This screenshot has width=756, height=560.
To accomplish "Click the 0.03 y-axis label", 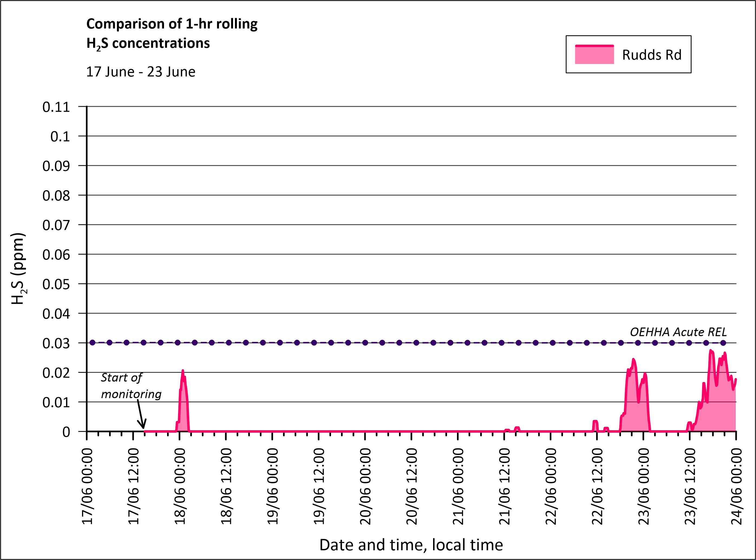I will tap(56, 343).
